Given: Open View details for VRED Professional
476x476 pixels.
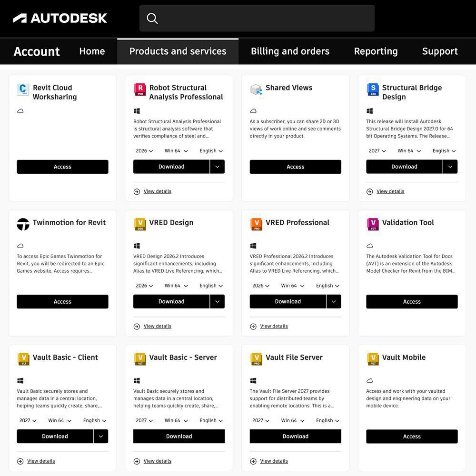Looking at the screenshot, I should coord(274,326).
